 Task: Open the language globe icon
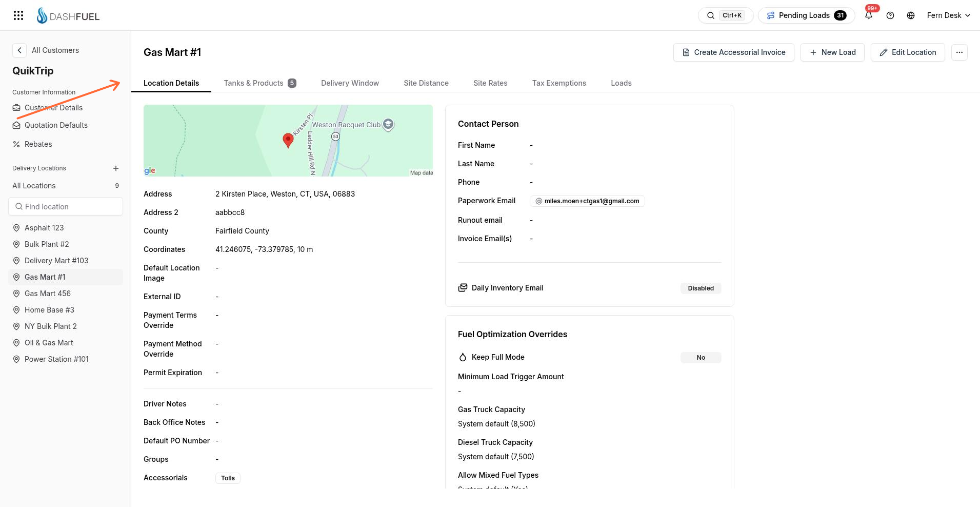[x=911, y=15]
